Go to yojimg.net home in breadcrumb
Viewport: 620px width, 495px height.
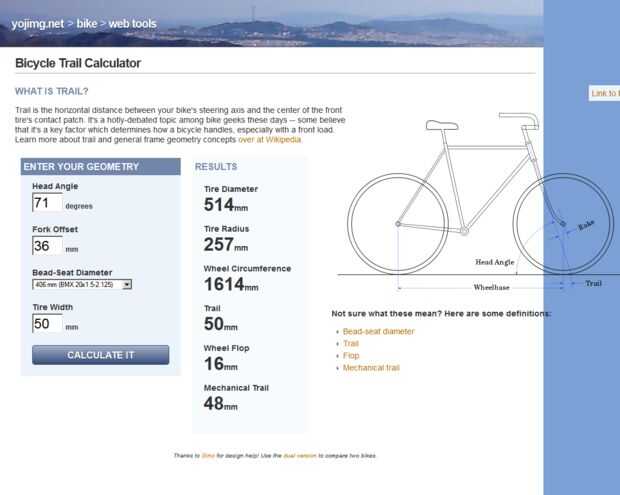[38, 22]
